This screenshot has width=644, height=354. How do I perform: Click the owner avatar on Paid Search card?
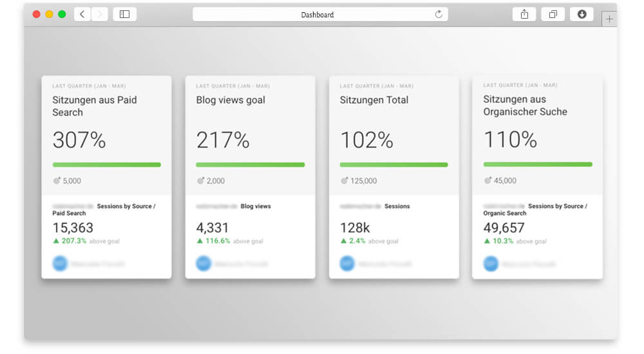pos(61,263)
